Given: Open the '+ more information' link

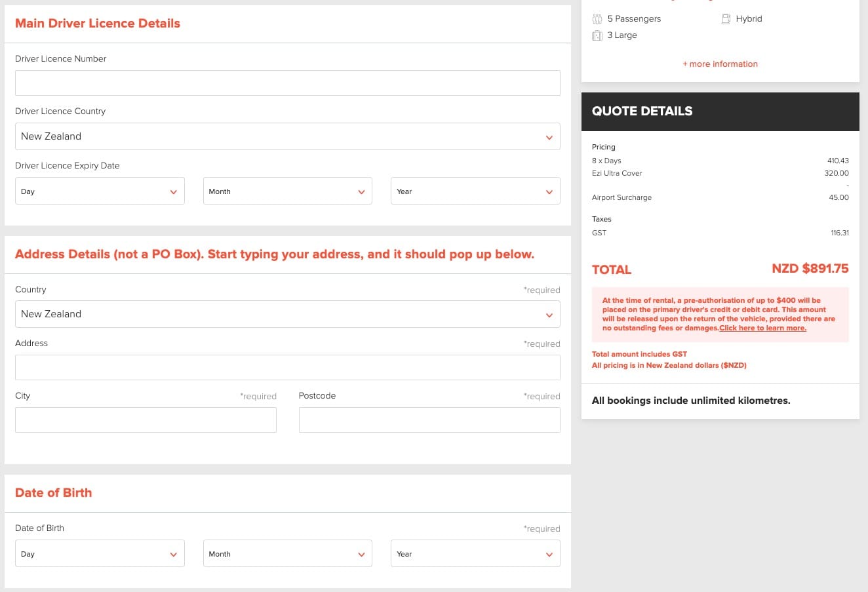Looking at the screenshot, I should [720, 64].
